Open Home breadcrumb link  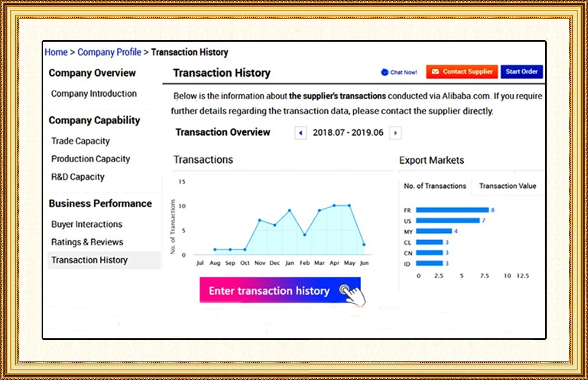[x=56, y=52]
